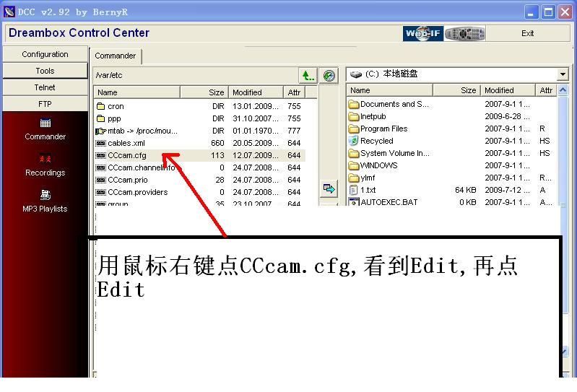The width and height of the screenshot is (577, 392).
Task: Sort local files by Modified column
Action: 508,90
